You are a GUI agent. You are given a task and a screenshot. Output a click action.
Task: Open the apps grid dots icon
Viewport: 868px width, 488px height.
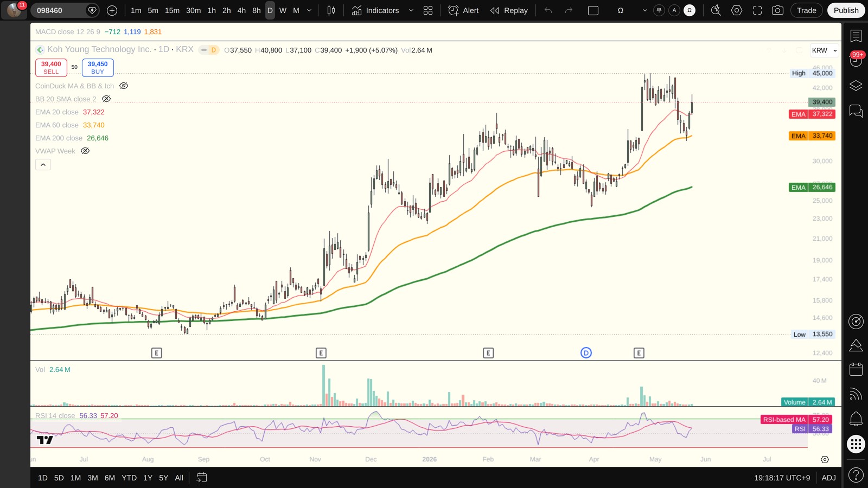856,444
